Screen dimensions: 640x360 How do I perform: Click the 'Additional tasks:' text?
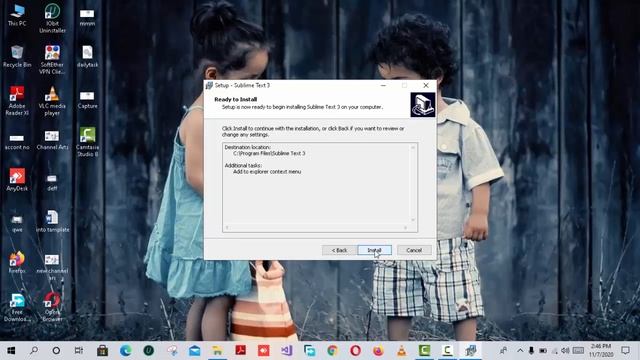pyautogui.click(x=243, y=165)
